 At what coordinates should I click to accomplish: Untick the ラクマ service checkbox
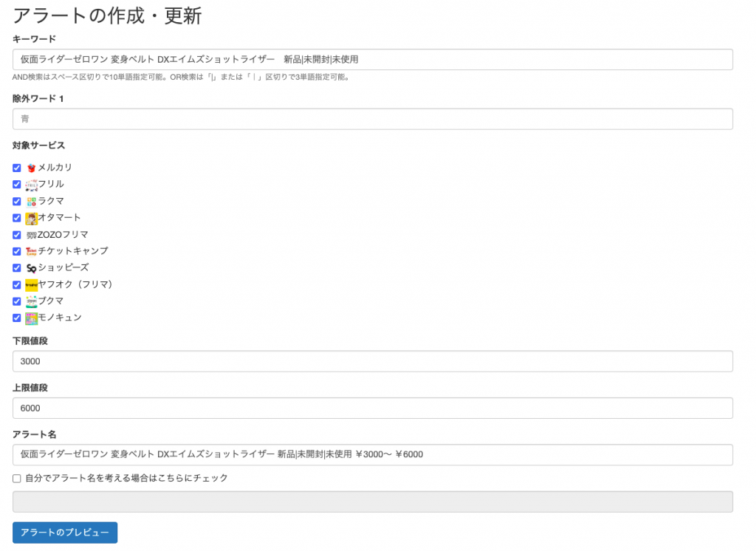pos(17,202)
